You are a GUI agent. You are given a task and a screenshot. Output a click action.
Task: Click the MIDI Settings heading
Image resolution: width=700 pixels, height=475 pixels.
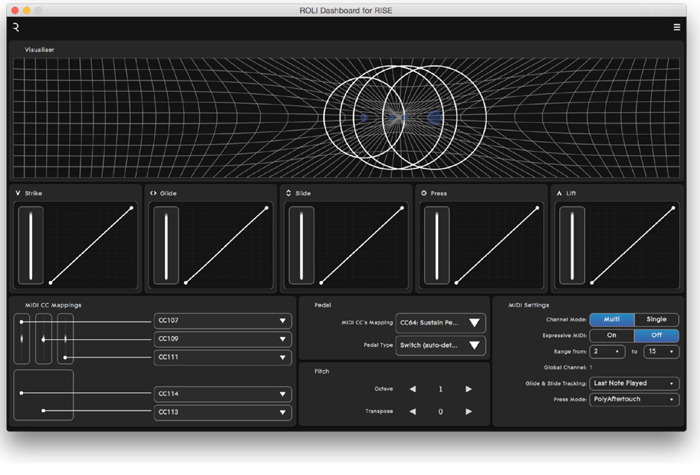coord(529,305)
